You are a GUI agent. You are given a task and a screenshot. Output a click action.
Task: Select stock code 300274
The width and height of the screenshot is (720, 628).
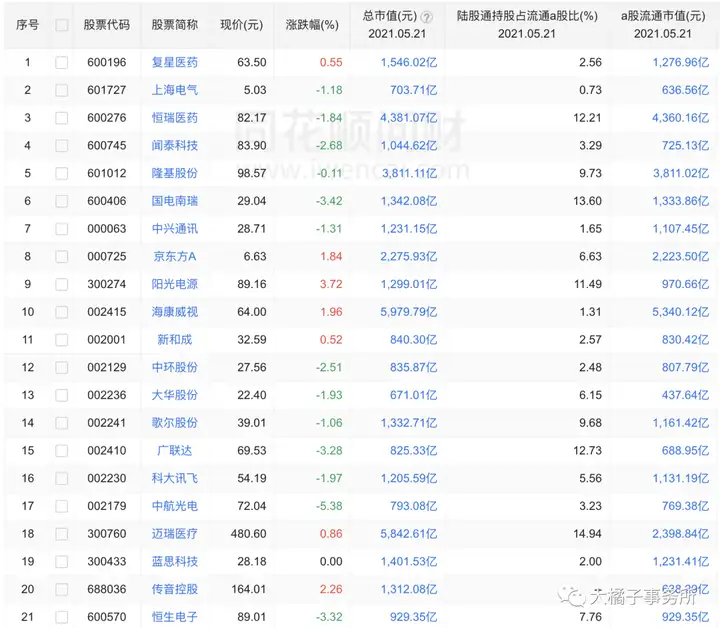[107, 284]
